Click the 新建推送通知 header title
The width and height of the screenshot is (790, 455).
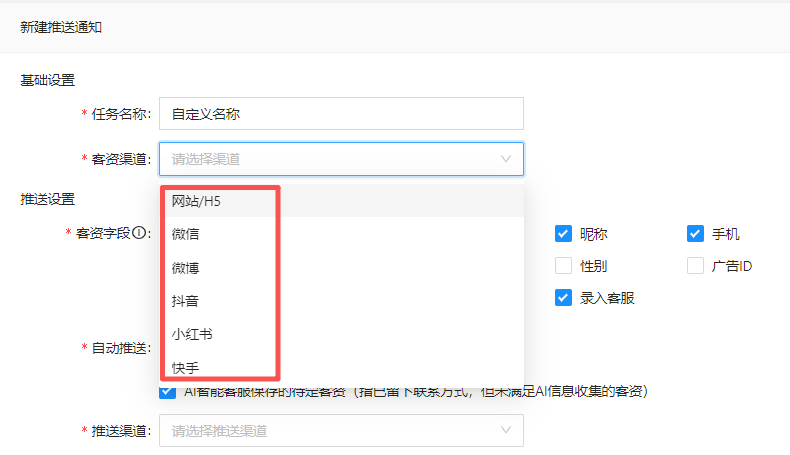pos(61,27)
